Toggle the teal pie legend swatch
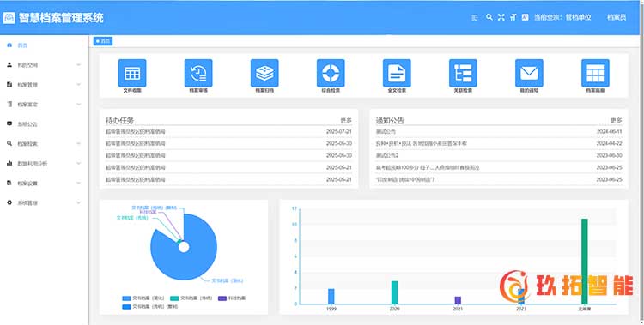Viewport: 644px width, 325px height. coord(174,298)
